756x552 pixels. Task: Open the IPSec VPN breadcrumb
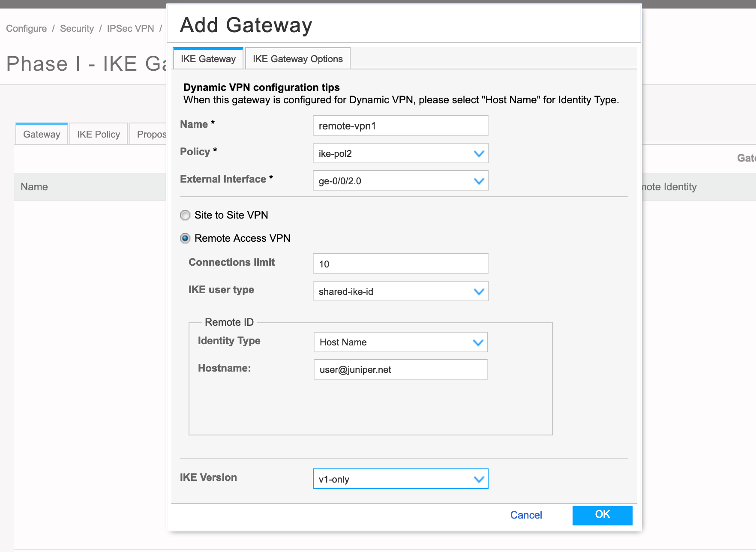130,28
